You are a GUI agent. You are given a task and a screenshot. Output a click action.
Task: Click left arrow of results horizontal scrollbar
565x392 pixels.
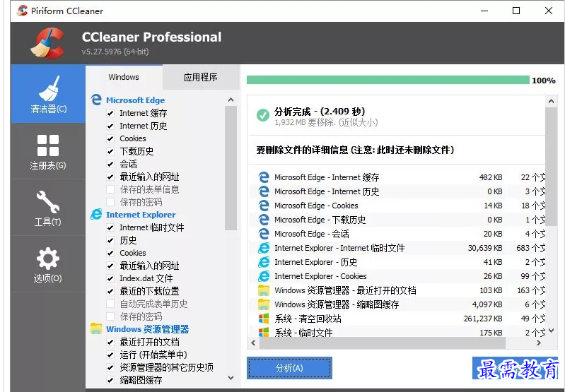[x=253, y=343]
